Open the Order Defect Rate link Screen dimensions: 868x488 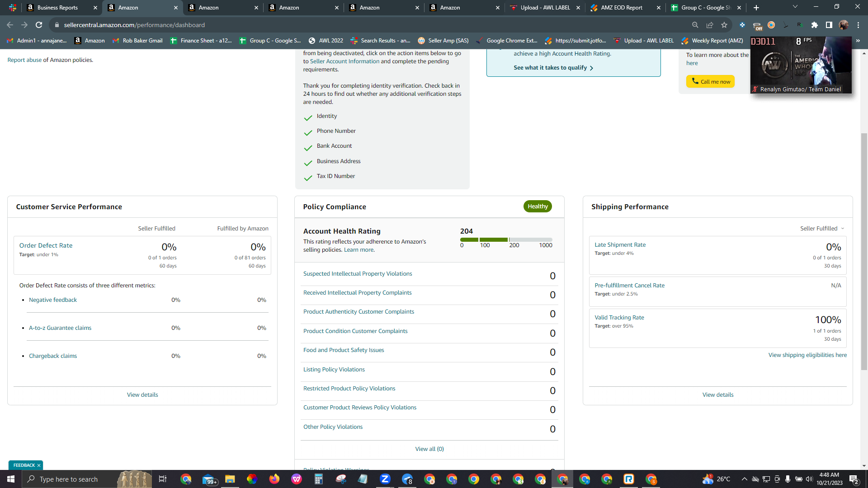46,246
